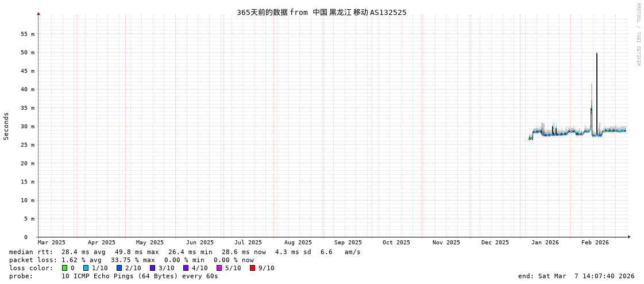Pick the 3/10 loss legend swatch
This screenshot has height=284, width=644.
[x=152, y=268]
